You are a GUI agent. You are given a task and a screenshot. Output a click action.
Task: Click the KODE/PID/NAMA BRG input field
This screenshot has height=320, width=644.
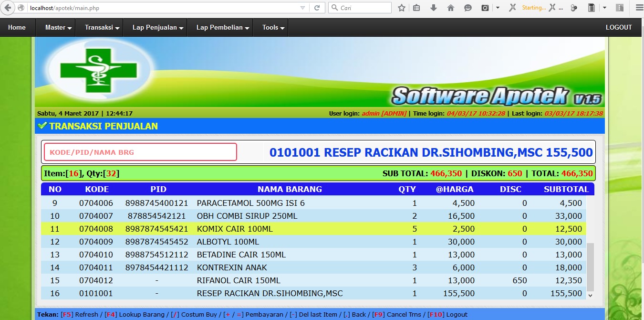[x=141, y=151]
